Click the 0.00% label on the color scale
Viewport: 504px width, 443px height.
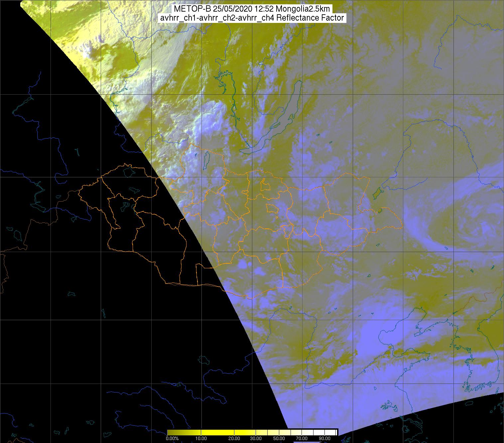[172, 438]
